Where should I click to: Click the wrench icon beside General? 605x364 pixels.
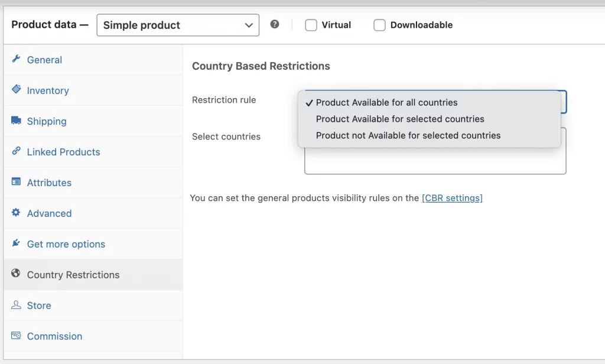coord(16,59)
